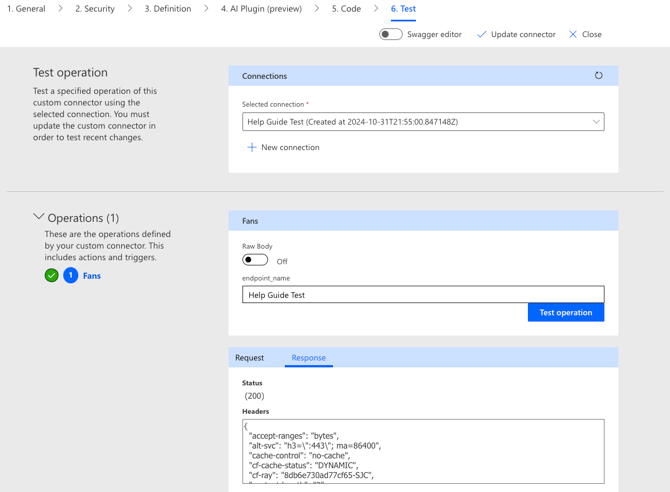The image size is (670, 492).
Task: Switch to the Request tab
Action: (249, 358)
